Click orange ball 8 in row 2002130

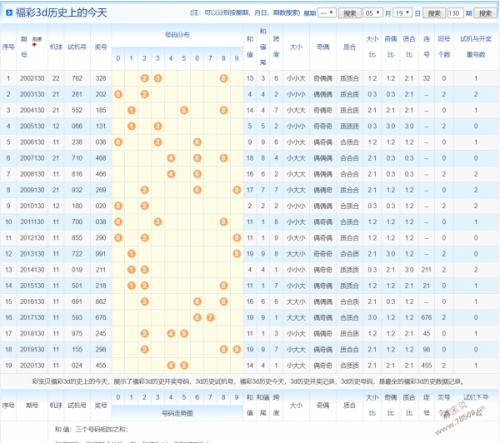click(x=224, y=78)
